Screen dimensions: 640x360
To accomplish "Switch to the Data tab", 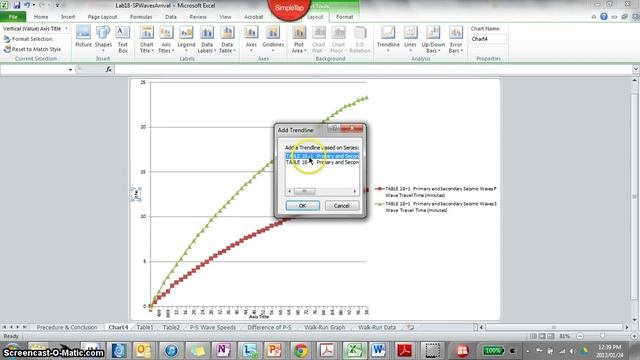I will [171, 17].
